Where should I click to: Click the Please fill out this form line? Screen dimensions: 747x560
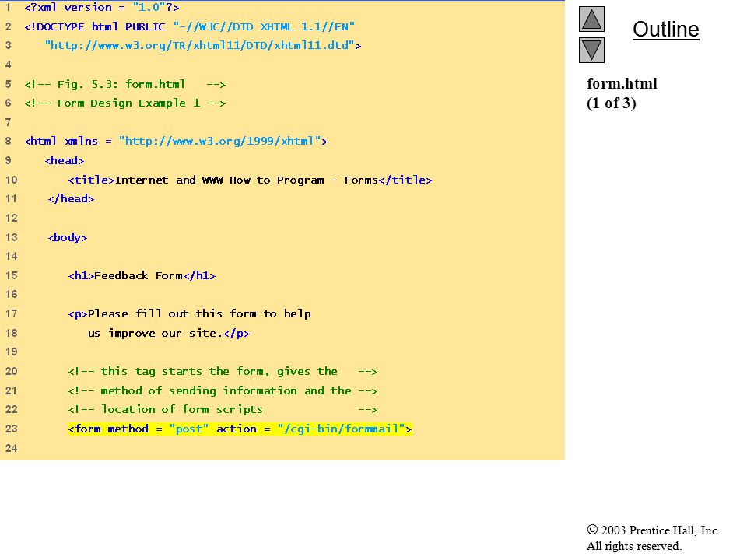point(189,313)
